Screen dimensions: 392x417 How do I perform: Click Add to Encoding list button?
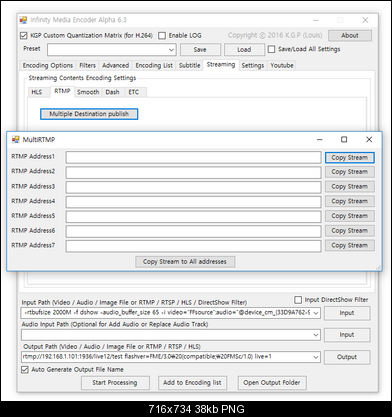pos(192,383)
